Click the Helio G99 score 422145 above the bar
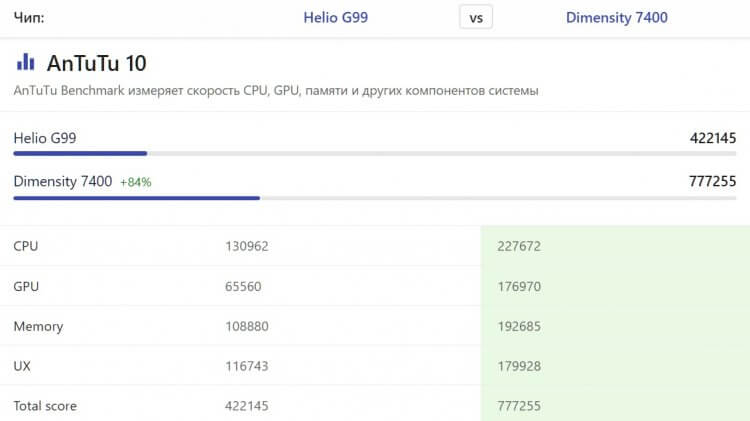This screenshot has width=750, height=421. pyautogui.click(x=713, y=138)
